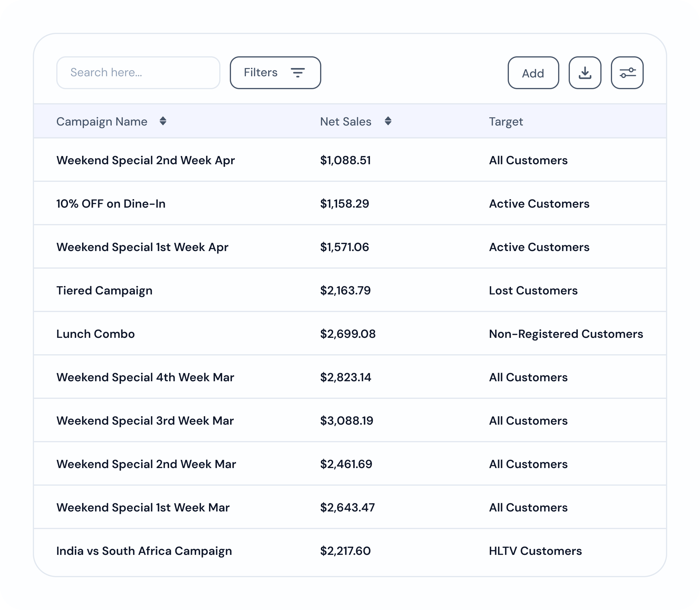Select Weekend Special 1st Week Mar
Screen dimensions: 700x610
pyautogui.click(x=143, y=508)
